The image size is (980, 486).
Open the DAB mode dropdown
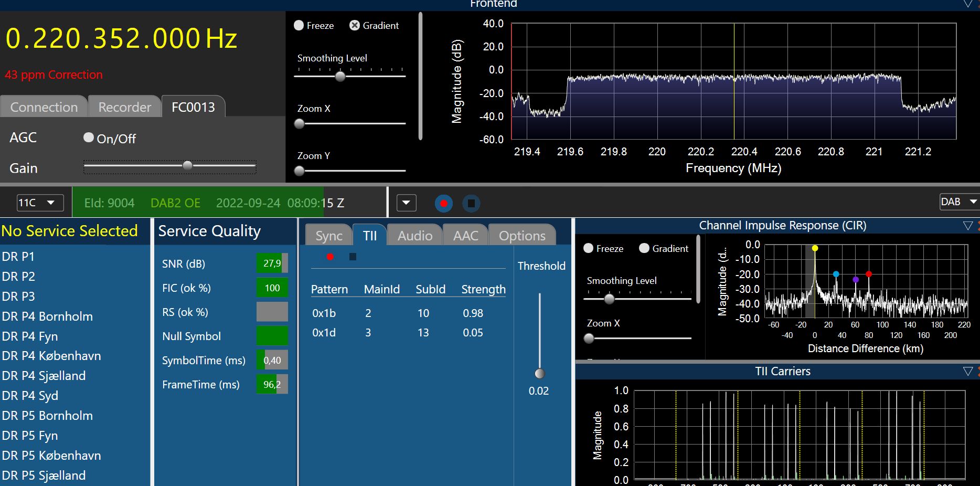[x=959, y=202]
